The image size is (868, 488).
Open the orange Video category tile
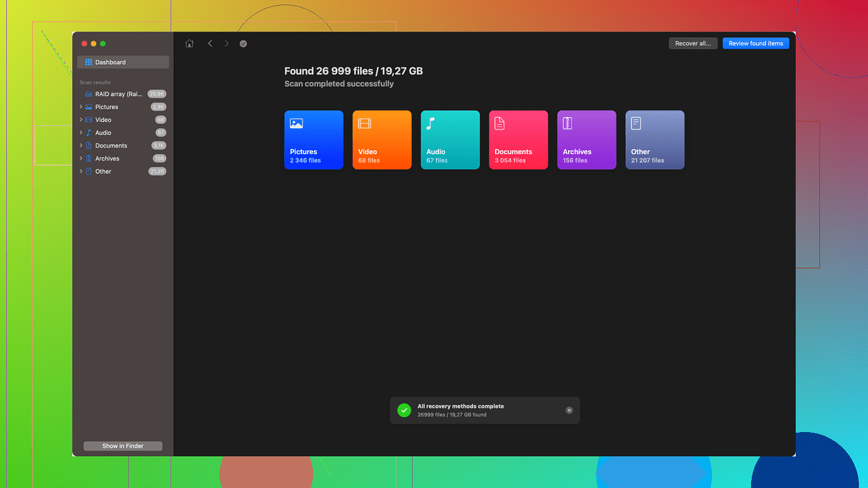click(x=382, y=140)
